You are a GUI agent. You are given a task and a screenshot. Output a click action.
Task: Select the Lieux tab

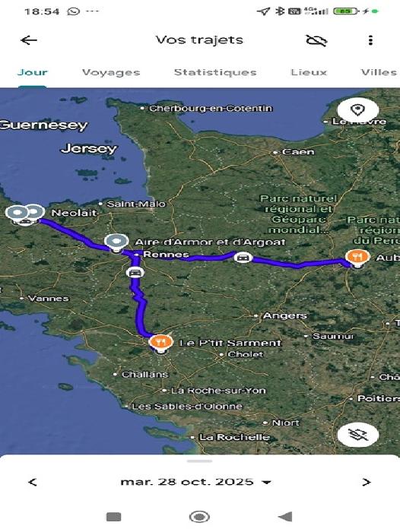(309, 72)
